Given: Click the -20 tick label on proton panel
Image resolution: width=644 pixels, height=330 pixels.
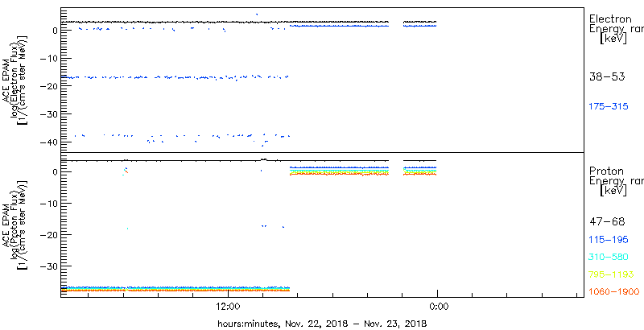Looking at the screenshot, I should point(50,234).
